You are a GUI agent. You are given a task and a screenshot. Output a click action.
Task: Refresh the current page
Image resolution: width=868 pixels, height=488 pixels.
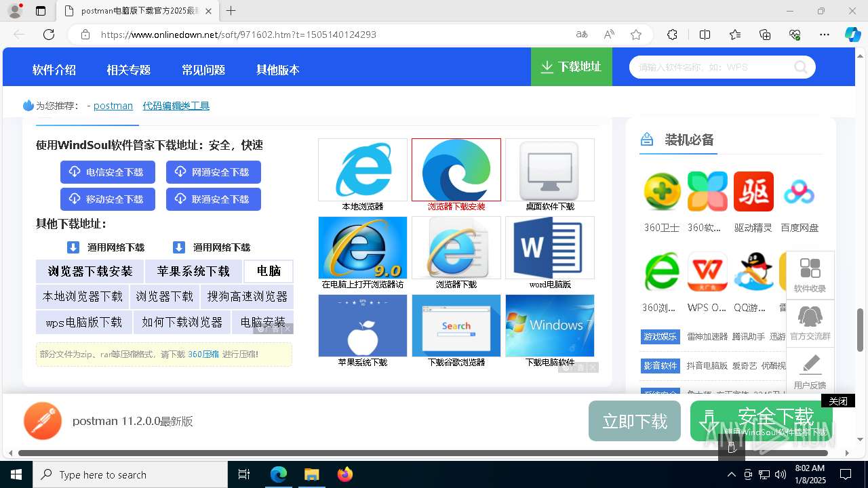point(49,35)
